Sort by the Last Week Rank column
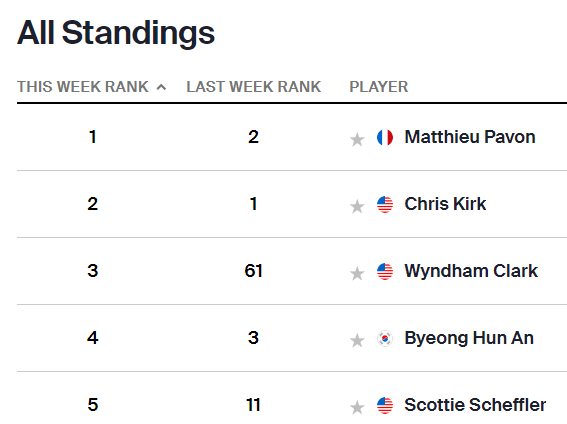Screen dimensions: 567x424 (x=253, y=87)
